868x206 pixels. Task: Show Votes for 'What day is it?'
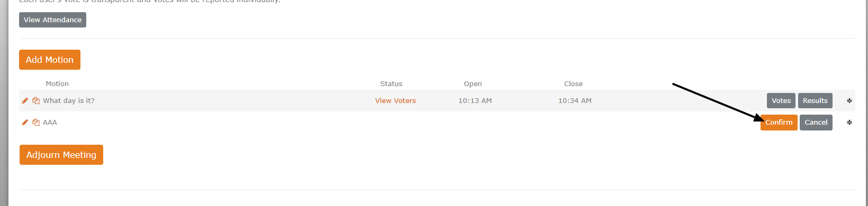point(781,100)
